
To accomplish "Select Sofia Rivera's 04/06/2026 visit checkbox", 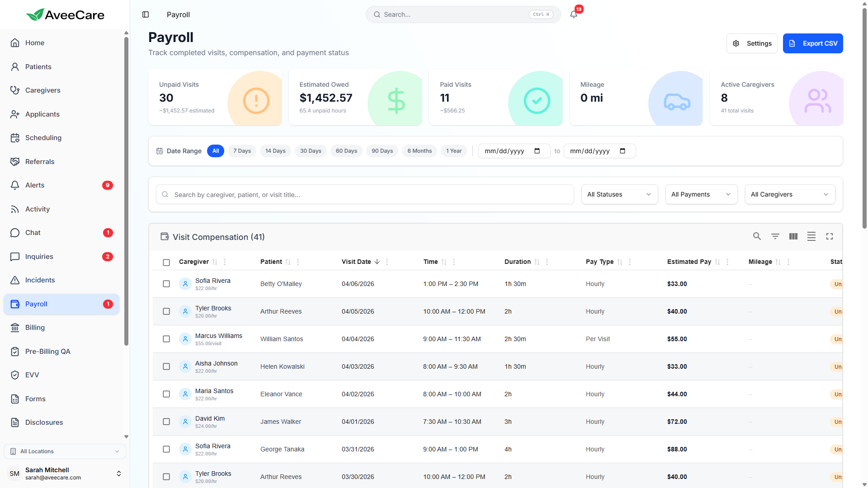I will 166,284.
